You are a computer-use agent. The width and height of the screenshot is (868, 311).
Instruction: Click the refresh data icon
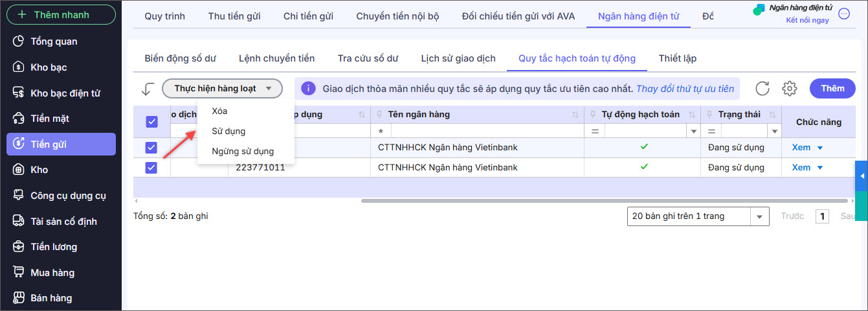(x=762, y=89)
